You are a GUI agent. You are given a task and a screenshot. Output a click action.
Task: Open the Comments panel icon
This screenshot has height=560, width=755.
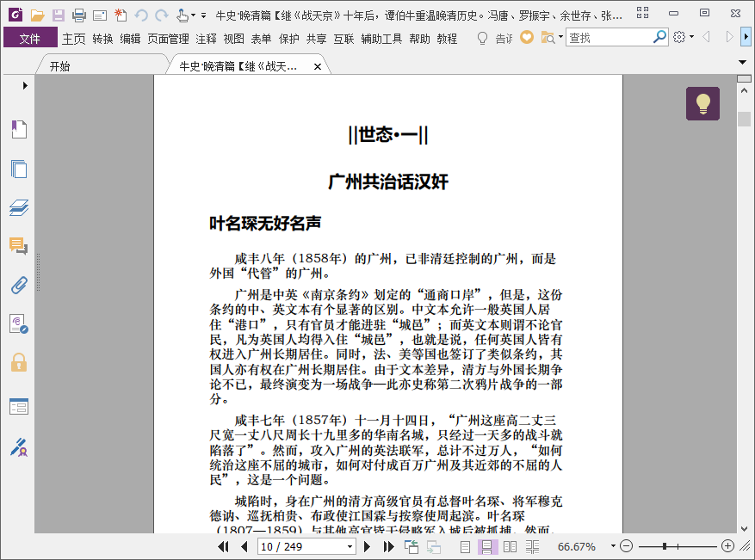[19, 246]
